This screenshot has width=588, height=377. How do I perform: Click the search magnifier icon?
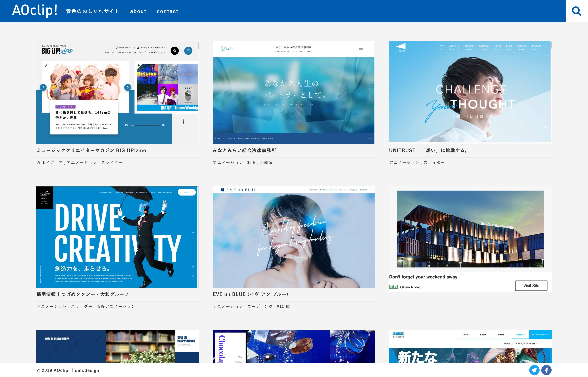coord(576,11)
